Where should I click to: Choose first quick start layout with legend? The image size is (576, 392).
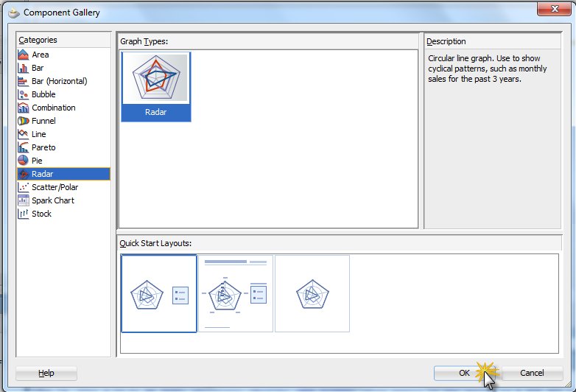(x=158, y=294)
